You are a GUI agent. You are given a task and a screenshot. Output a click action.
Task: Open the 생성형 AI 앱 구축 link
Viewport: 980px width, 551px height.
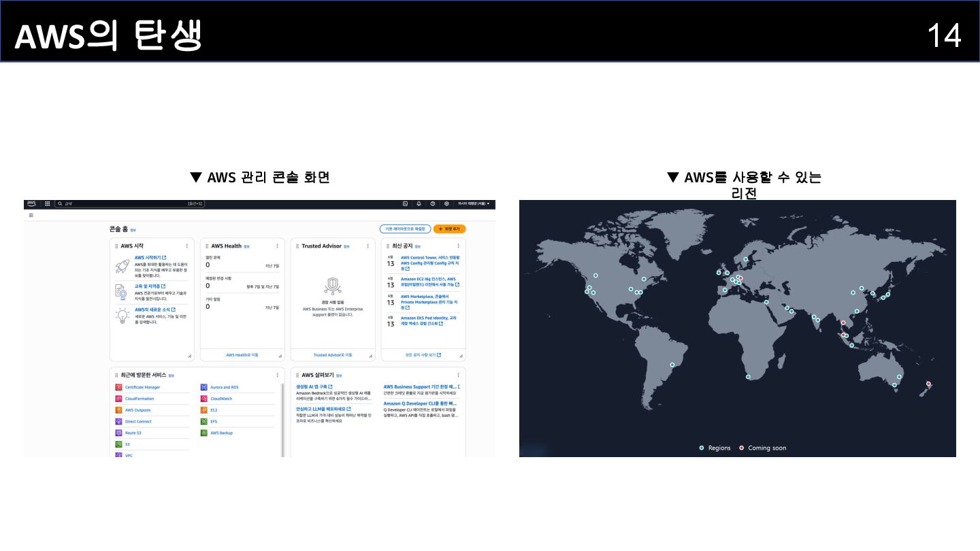(x=314, y=386)
